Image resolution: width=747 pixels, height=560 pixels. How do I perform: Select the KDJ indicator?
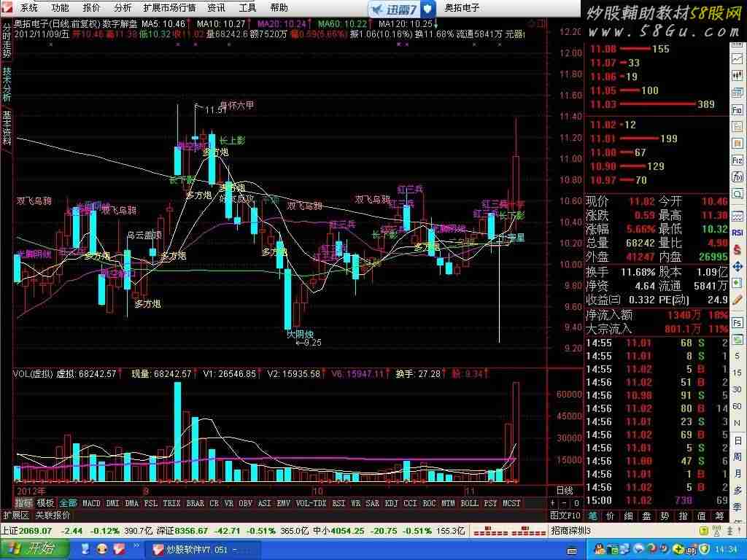[x=391, y=503]
